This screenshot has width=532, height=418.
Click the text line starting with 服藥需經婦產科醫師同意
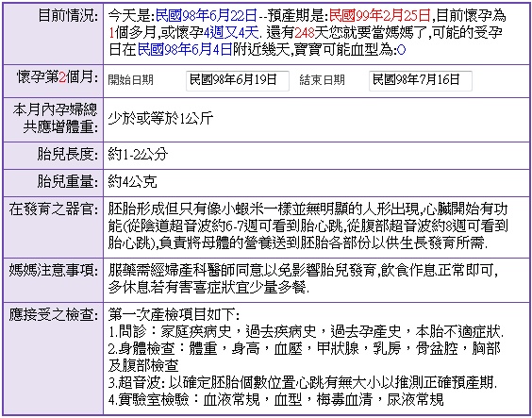click(304, 271)
